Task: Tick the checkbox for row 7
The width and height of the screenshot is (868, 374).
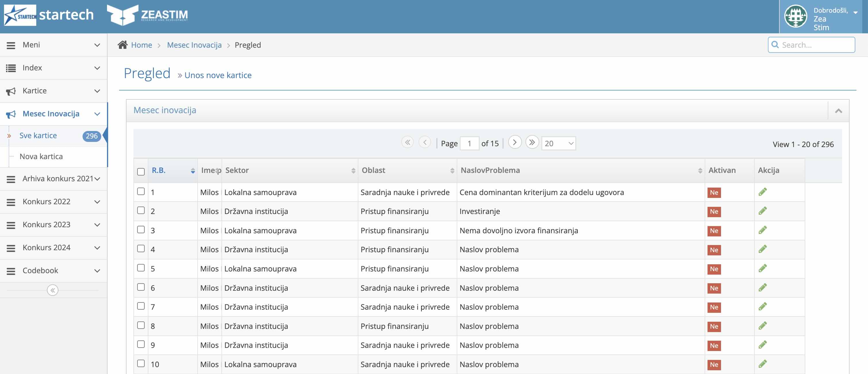Action: (141, 306)
